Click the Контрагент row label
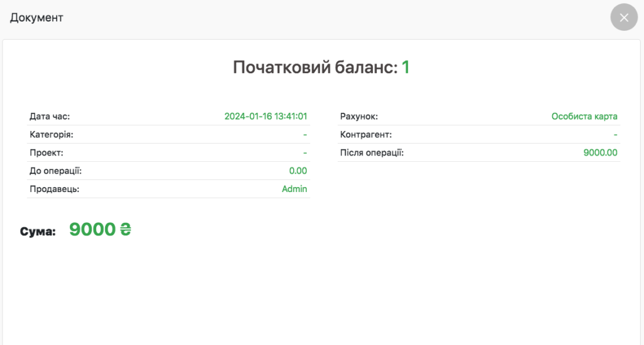644x345 pixels. click(x=366, y=135)
